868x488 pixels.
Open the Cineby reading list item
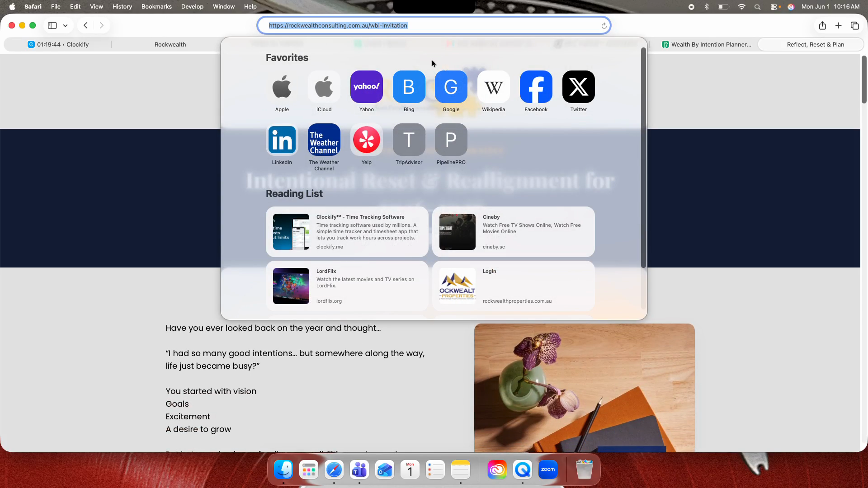[x=514, y=232]
